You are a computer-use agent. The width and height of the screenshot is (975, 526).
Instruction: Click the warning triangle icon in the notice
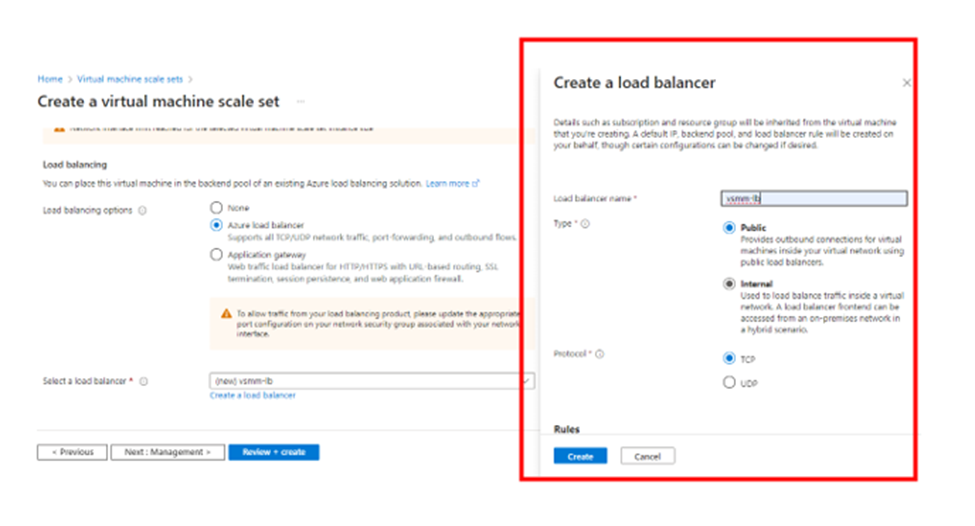point(226,313)
